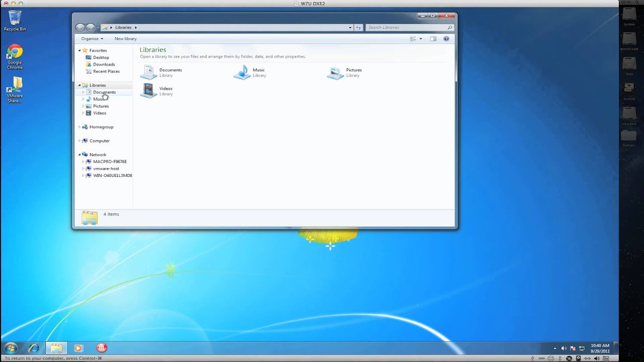Collapse the Favorites group

point(79,50)
